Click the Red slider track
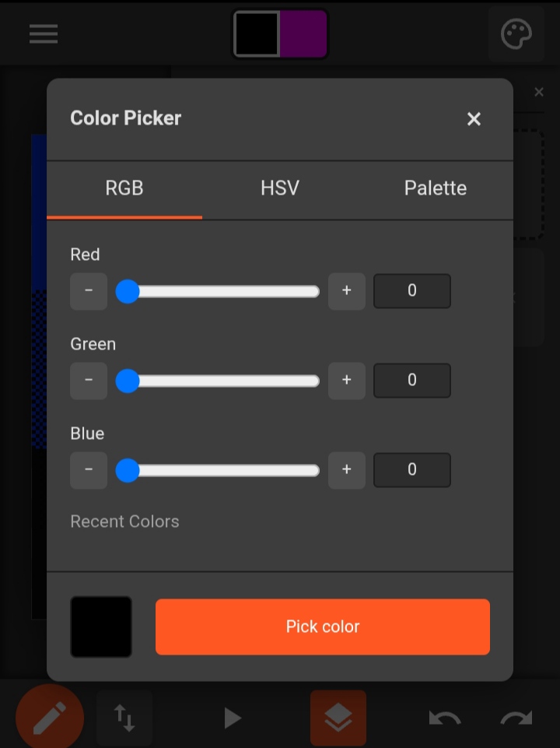 (222, 292)
